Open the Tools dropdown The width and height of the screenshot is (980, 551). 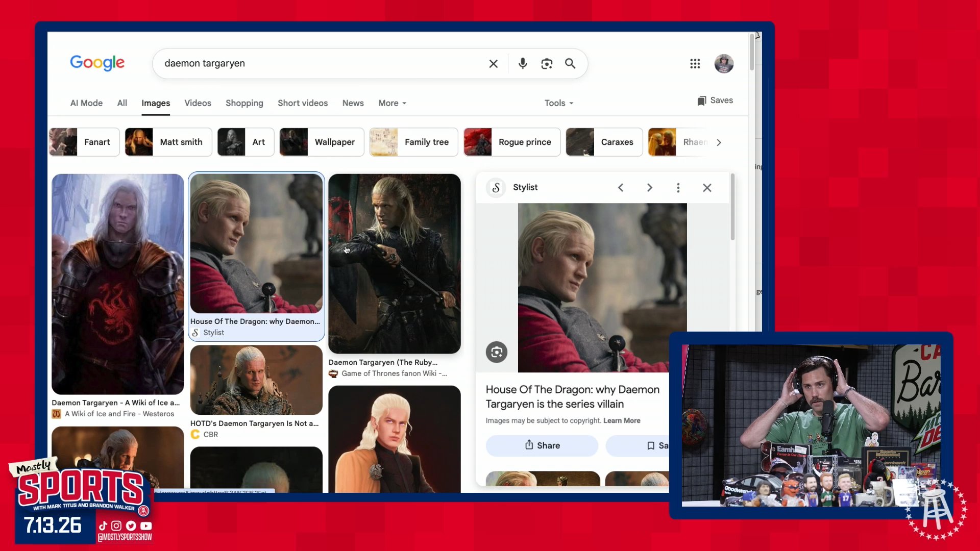tap(559, 103)
